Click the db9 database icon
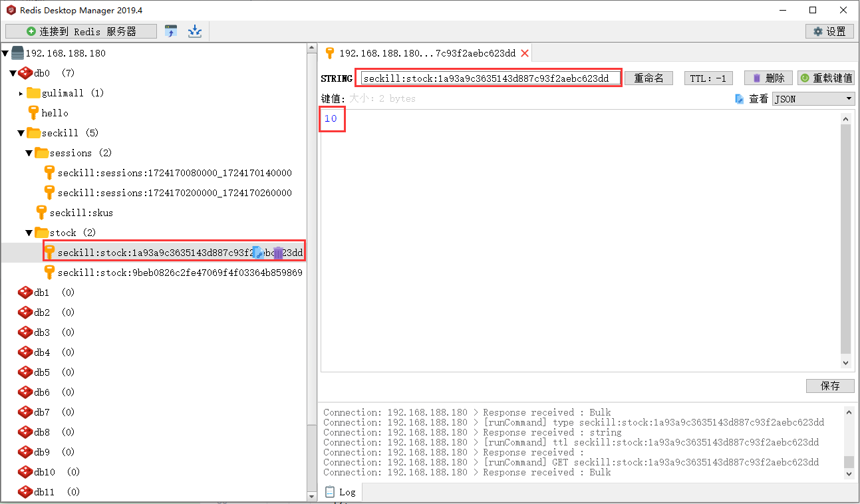The width and height of the screenshot is (860, 504). tap(25, 452)
